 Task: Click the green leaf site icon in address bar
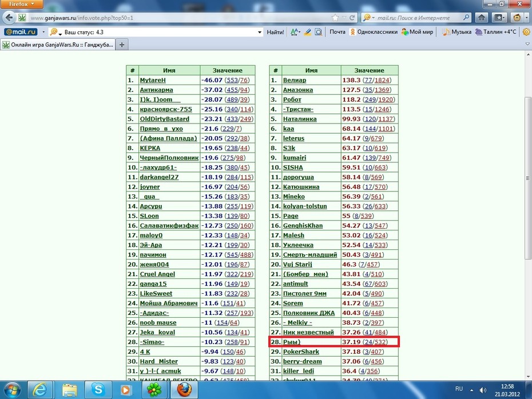pos(22,18)
